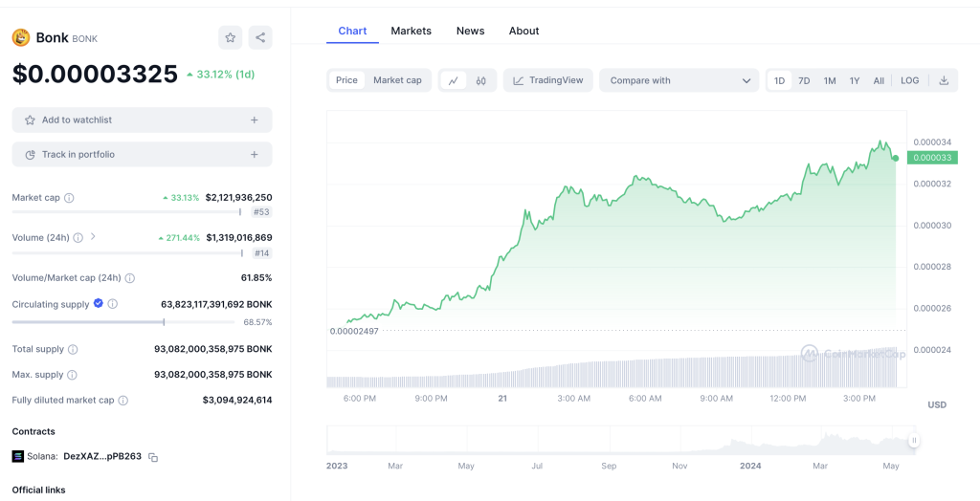The height and width of the screenshot is (501, 980).
Task: Switch chart to Price view
Action: tap(346, 80)
